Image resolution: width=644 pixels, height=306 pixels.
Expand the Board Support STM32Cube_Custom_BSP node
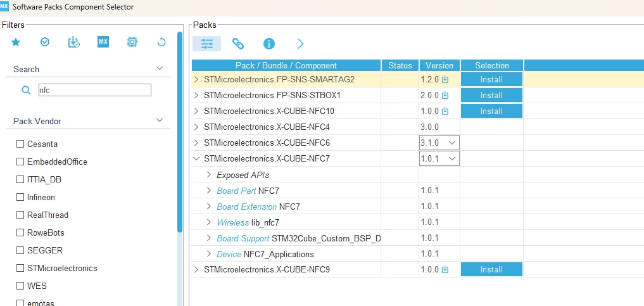(x=209, y=238)
